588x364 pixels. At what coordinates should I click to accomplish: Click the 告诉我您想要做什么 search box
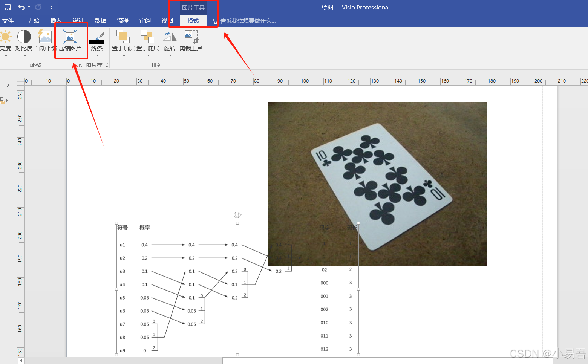[x=248, y=21]
